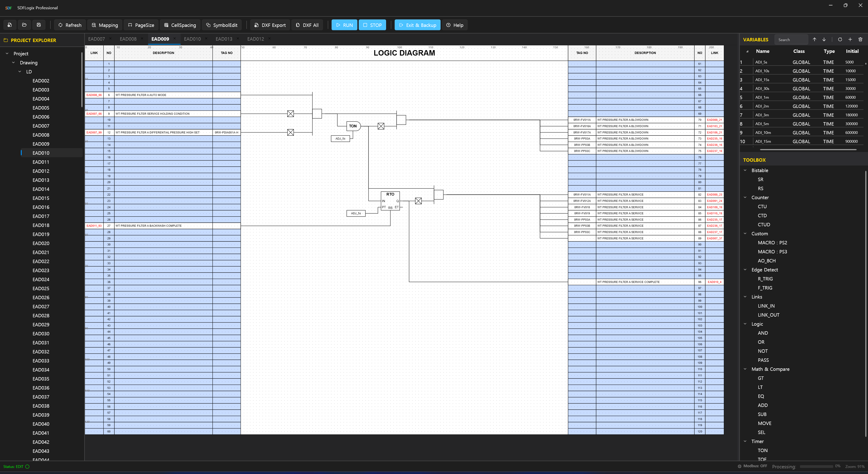The width and height of the screenshot is (868, 474).
Task: Add a new variable with plus icon
Action: click(850, 39)
